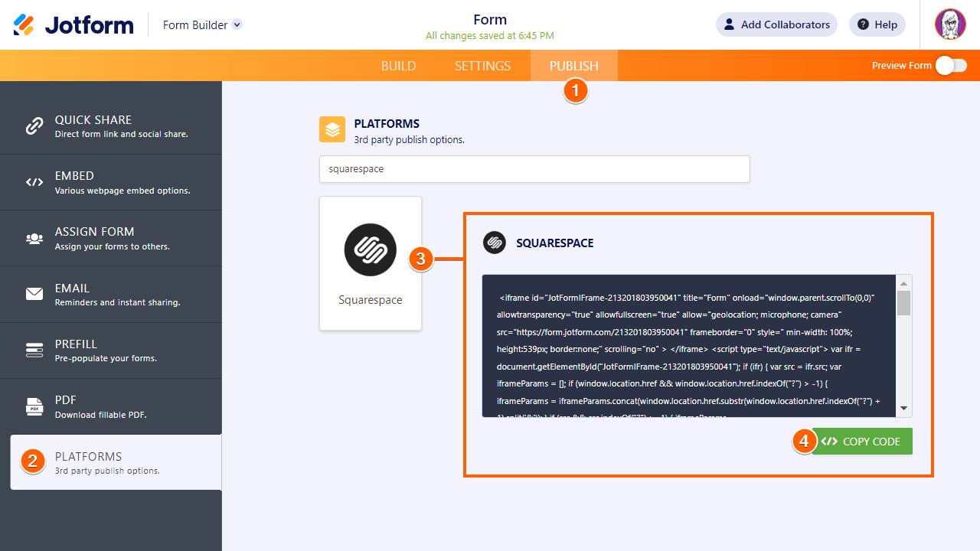Switch to the BUILD tab

398,66
